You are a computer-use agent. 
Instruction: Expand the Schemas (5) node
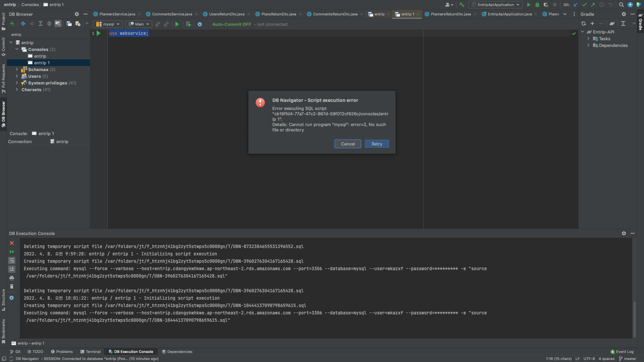coord(17,69)
